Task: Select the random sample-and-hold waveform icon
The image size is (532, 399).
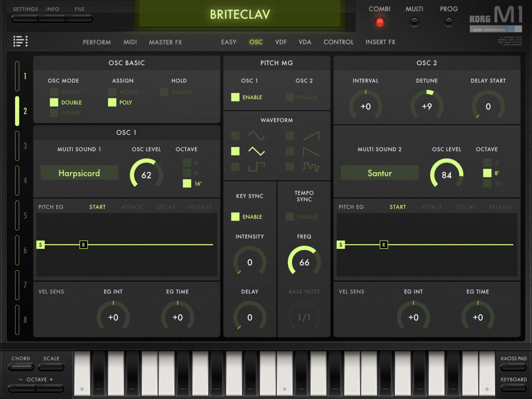Action: [x=311, y=166]
